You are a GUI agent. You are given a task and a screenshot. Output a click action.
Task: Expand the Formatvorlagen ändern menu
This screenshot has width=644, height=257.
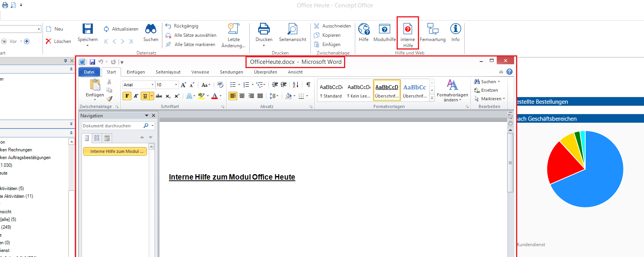click(x=452, y=90)
